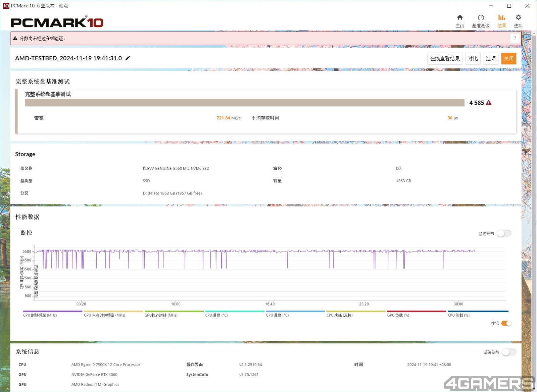This screenshot has height=392, width=537.
Task: Click the GPU name AMD Radeon(TM) Graphics
Action: [x=95, y=384]
